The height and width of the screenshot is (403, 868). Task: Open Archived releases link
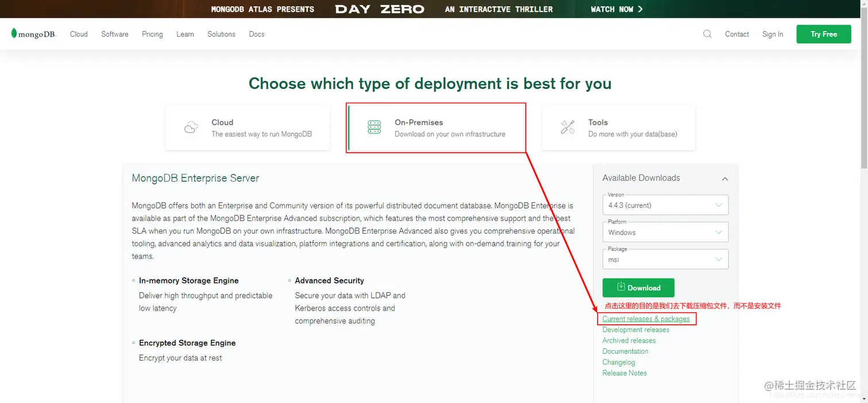[x=629, y=340]
